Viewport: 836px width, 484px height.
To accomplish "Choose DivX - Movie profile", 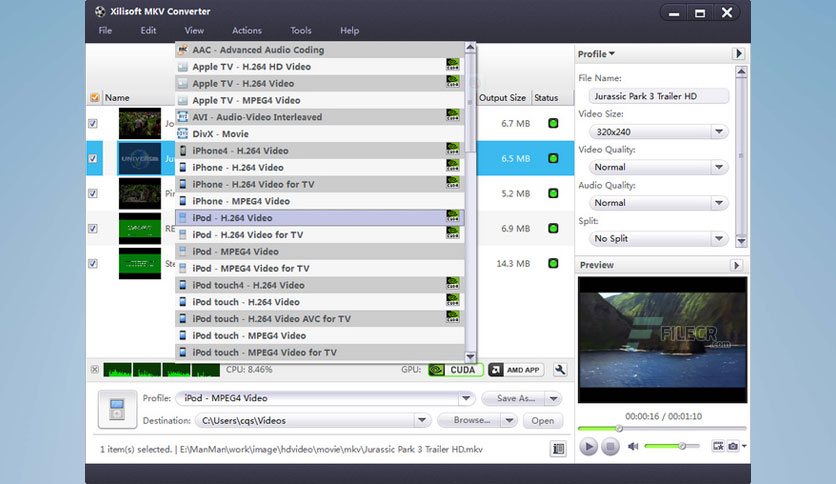I will 320,134.
